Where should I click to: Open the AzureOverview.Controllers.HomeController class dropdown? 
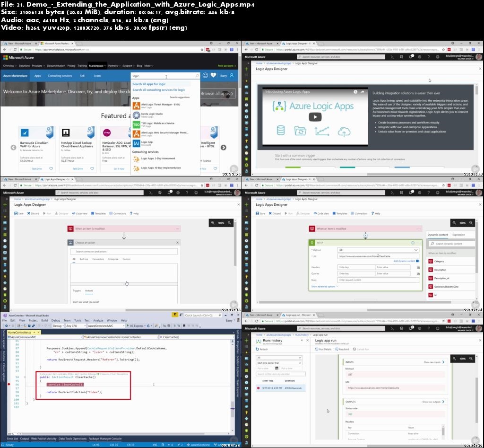pos(121,337)
